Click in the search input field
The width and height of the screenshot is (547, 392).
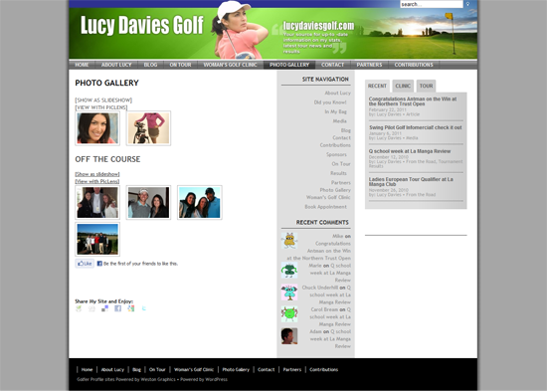click(432, 4)
